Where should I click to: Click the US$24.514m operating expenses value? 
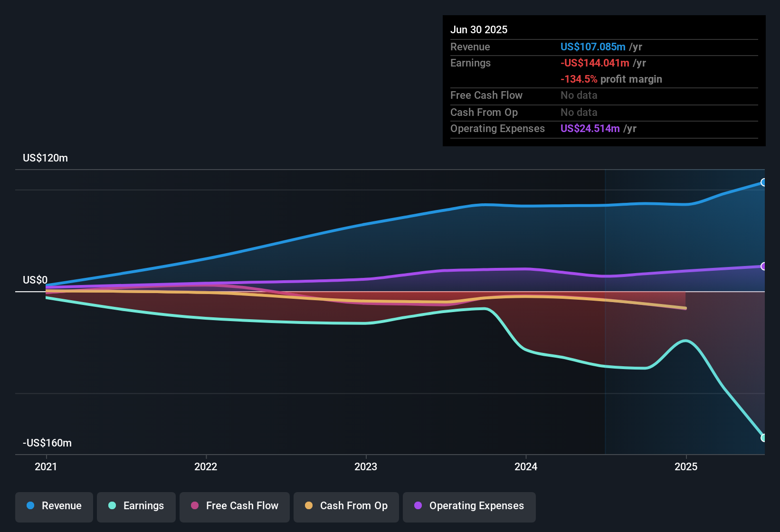click(590, 129)
